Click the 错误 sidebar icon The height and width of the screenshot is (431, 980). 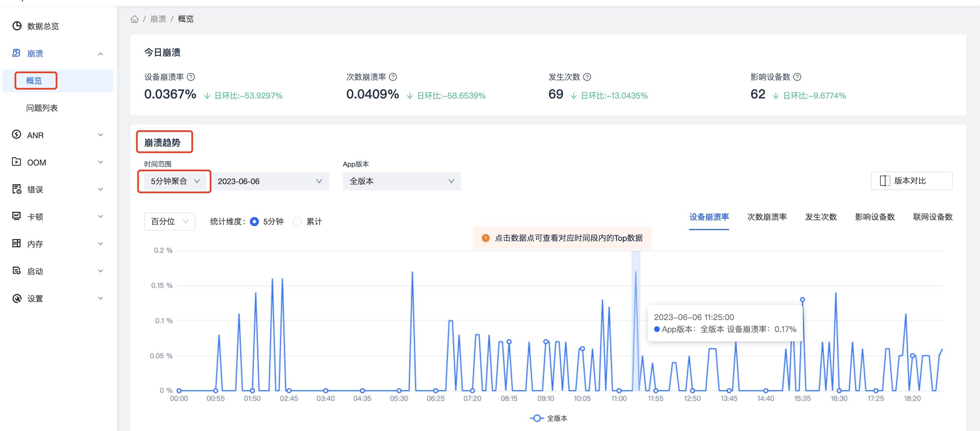tap(16, 189)
